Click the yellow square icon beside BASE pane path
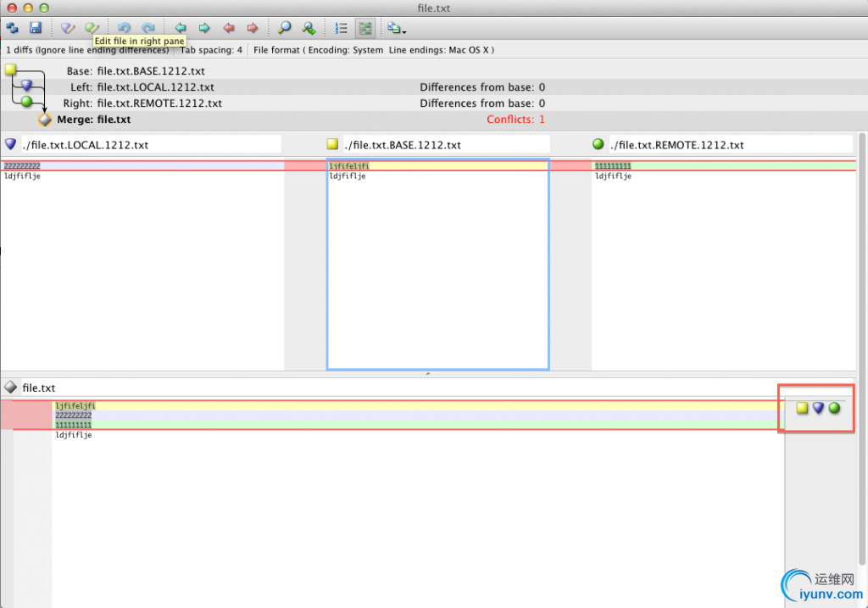This screenshot has height=608, width=868. pos(332,144)
